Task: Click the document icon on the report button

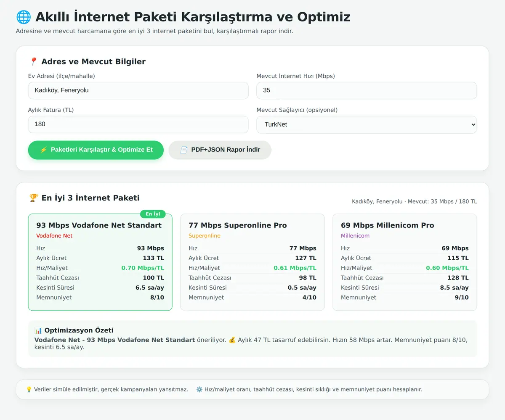Action: click(183, 150)
